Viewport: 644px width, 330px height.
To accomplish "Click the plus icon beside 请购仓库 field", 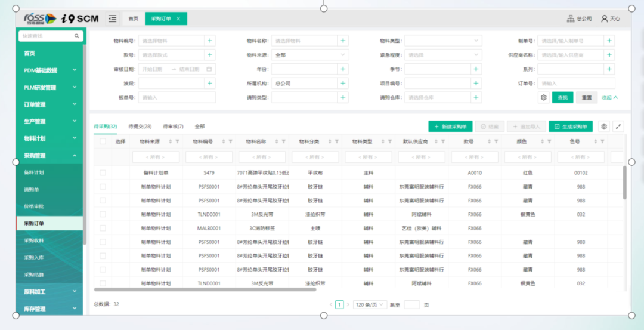I will 476,97.
